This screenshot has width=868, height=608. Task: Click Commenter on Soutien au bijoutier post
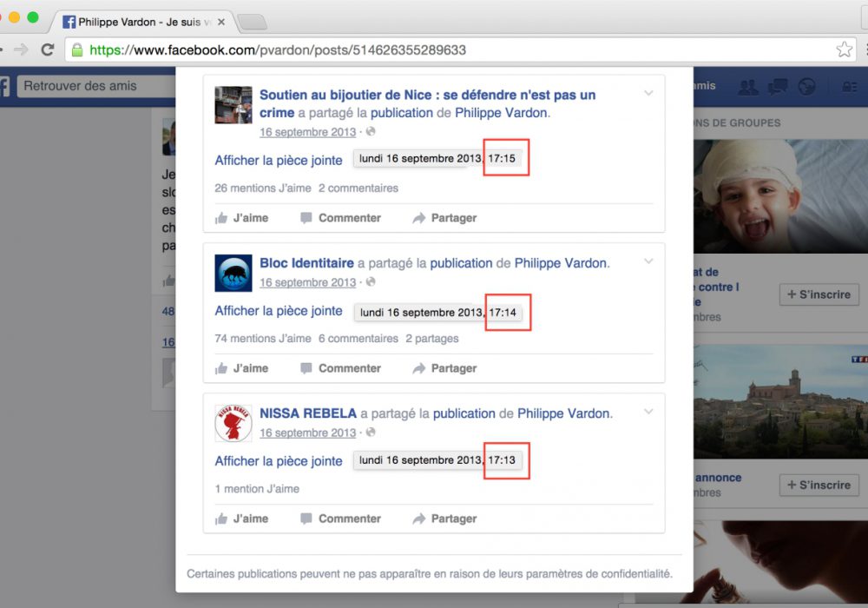pyautogui.click(x=340, y=218)
